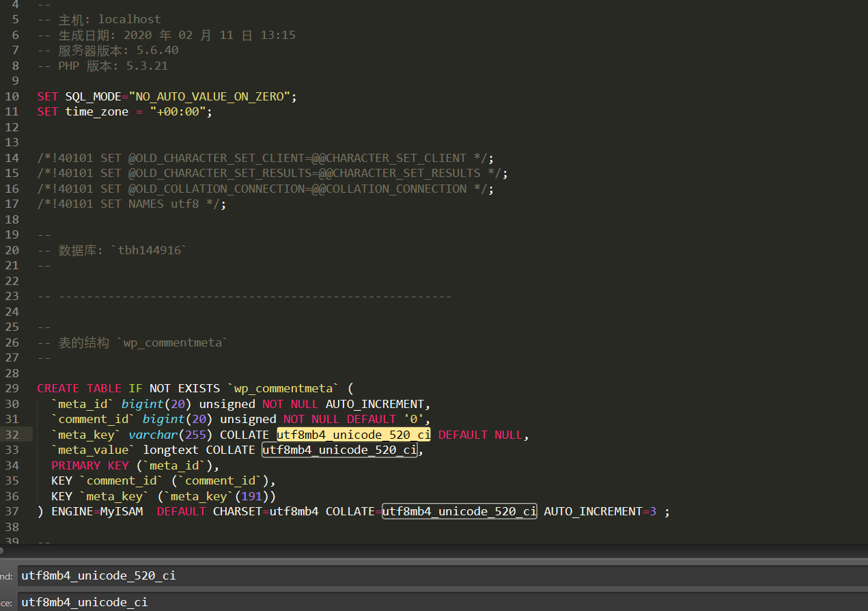Click the highlighted match on line 32
The width and height of the screenshot is (868, 611).
[x=353, y=435]
